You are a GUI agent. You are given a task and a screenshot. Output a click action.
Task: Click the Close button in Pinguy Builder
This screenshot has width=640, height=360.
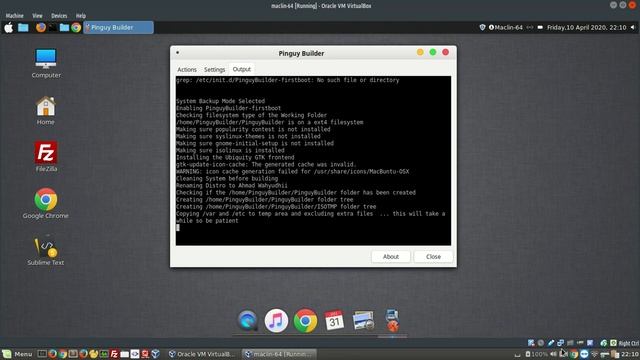pyautogui.click(x=433, y=257)
